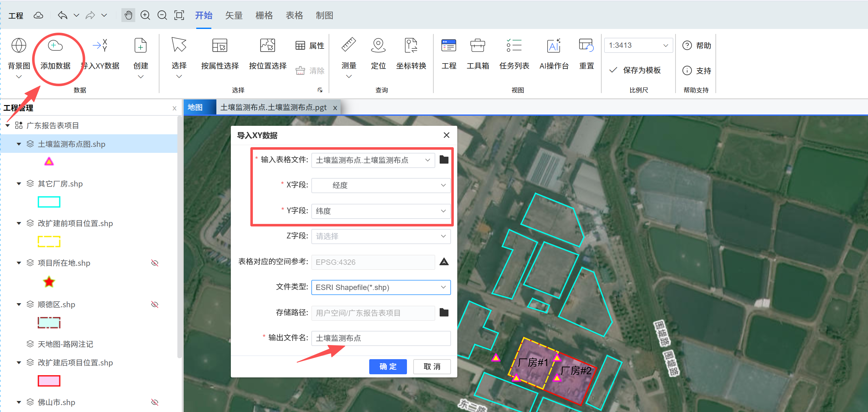
Task: Open the X字段 dropdown showing 经度
Action: tap(381, 185)
